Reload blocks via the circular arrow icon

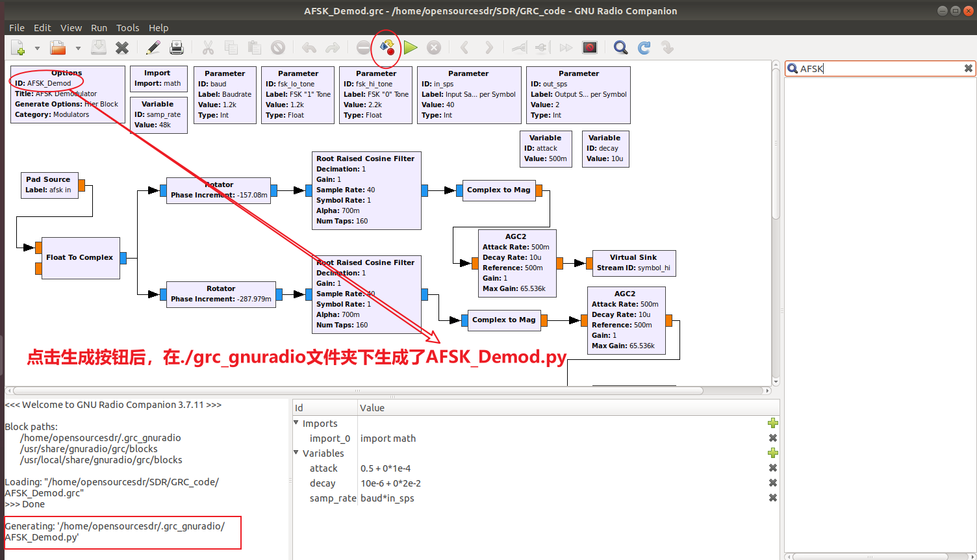[x=643, y=47]
